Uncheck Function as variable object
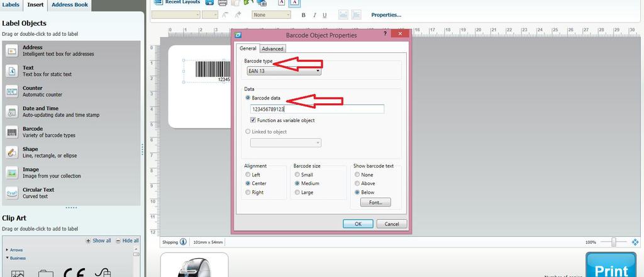Screen dimensions: 644x277 [x=253, y=120]
